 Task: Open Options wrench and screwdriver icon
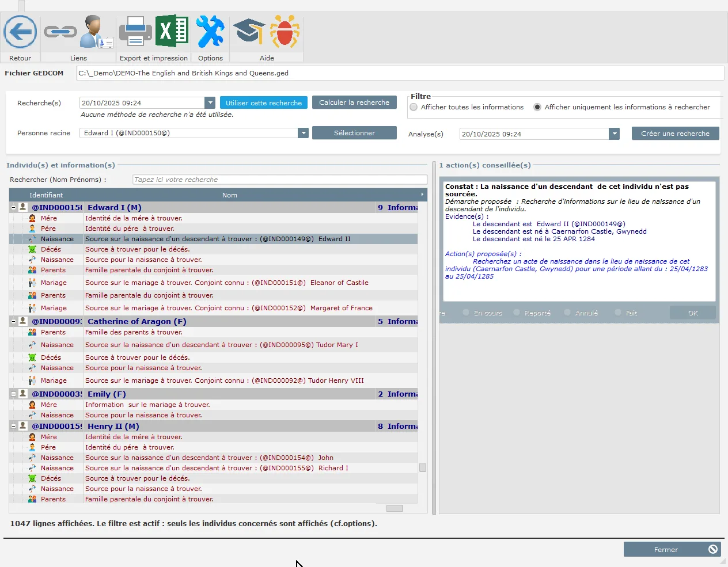click(x=210, y=32)
